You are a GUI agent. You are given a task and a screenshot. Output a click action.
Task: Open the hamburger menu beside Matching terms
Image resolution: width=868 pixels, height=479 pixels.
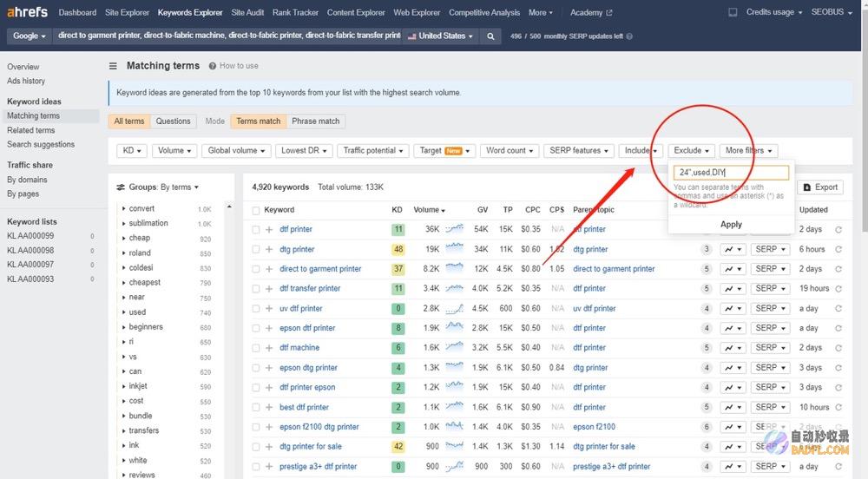click(x=113, y=66)
